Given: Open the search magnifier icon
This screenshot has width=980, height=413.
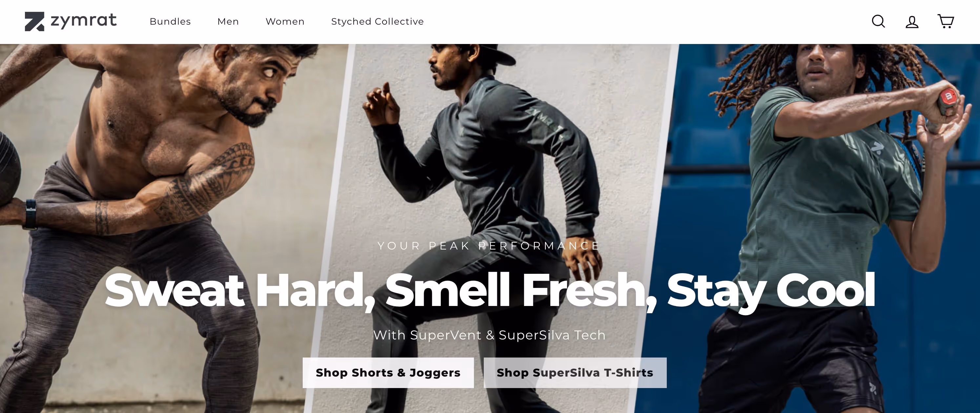Looking at the screenshot, I should click(878, 21).
